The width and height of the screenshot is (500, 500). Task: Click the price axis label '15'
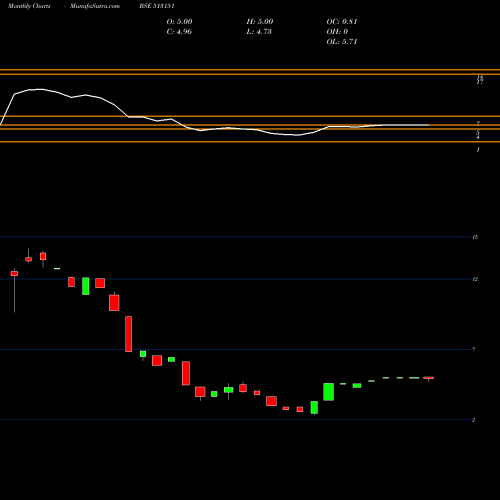coord(475,237)
